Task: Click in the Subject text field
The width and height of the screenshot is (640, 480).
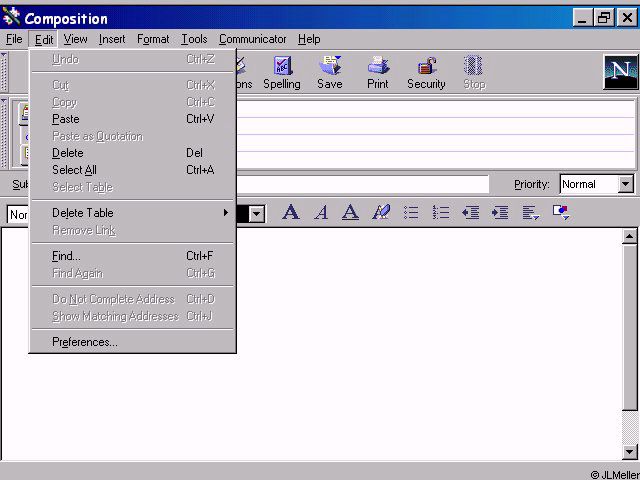Action: click(362, 184)
